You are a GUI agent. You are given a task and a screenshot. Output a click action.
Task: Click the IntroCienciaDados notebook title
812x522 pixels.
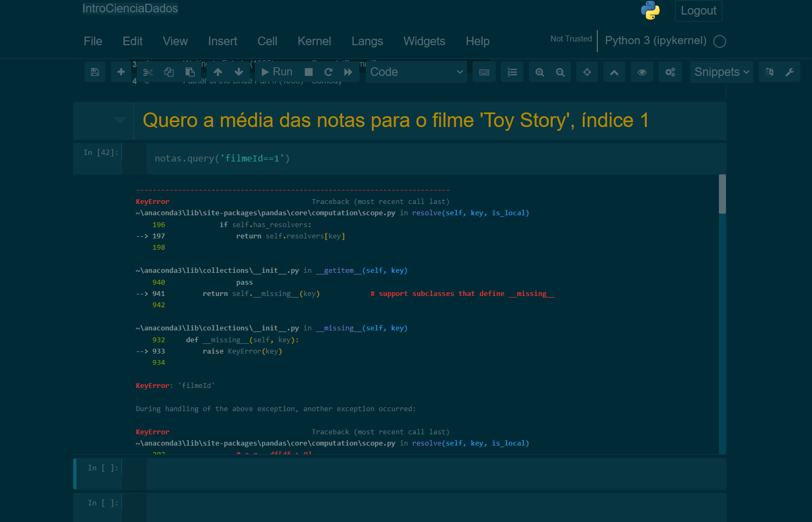click(x=130, y=8)
